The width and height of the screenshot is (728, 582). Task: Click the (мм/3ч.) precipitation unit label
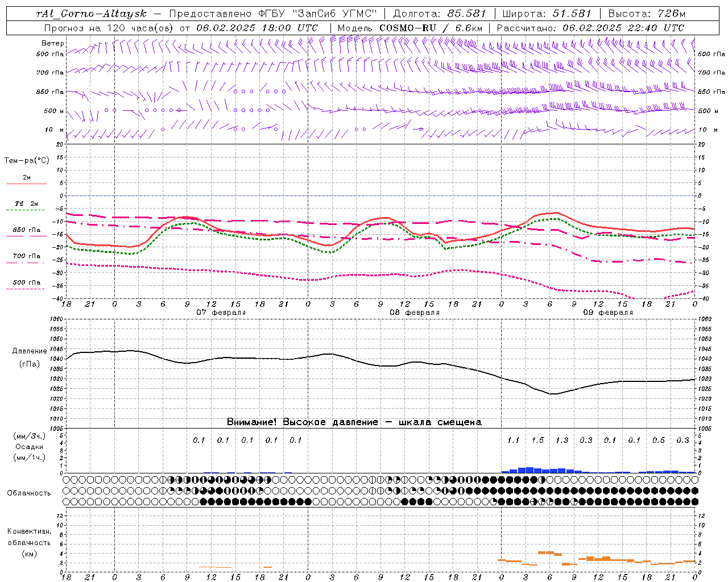tap(29, 436)
